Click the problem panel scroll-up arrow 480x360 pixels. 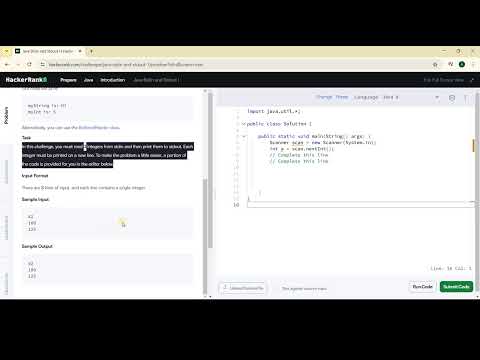pyautogui.click(x=205, y=91)
